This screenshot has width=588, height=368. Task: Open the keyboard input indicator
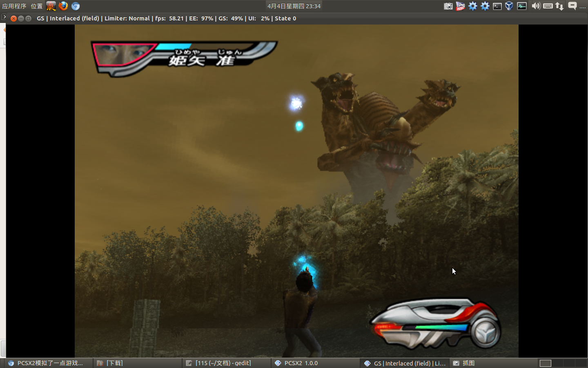coord(548,6)
